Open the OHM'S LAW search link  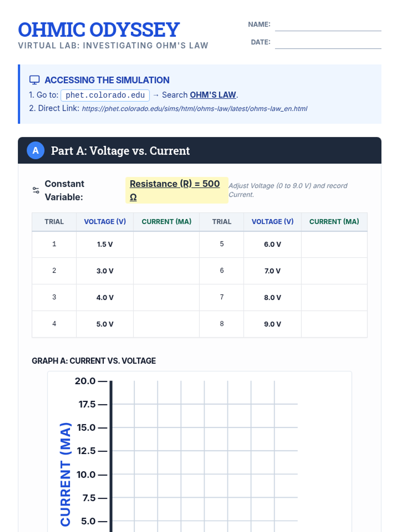pyautogui.click(x=213, y=95)
